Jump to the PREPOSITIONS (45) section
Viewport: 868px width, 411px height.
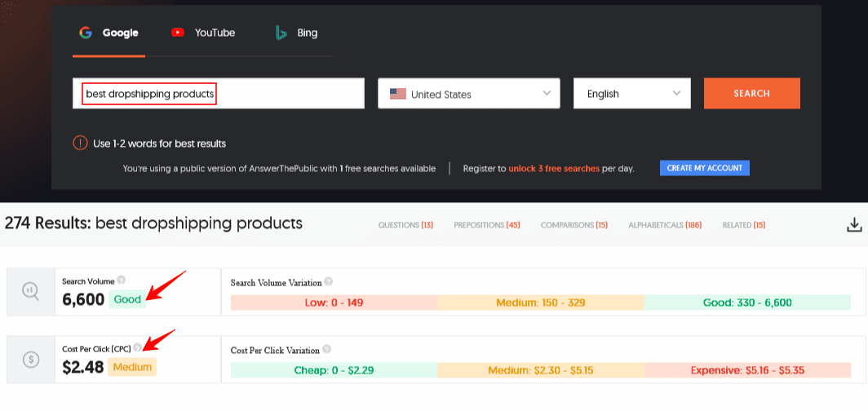(x=486, y=225)
